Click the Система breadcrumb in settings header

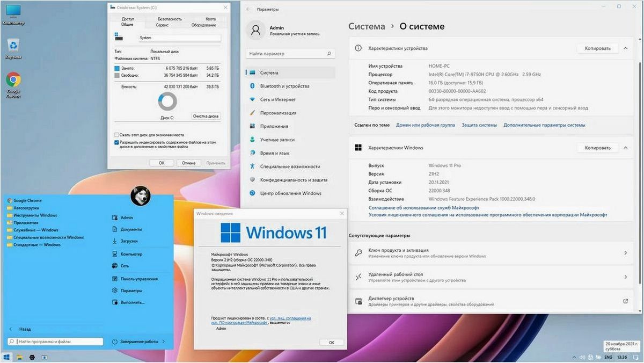click(x=367, y=26)
